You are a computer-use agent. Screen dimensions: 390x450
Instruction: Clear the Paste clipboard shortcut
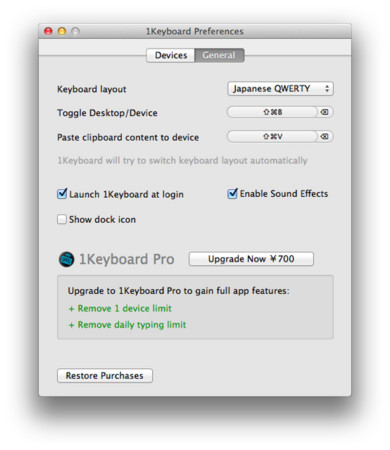tap(324, 136)
